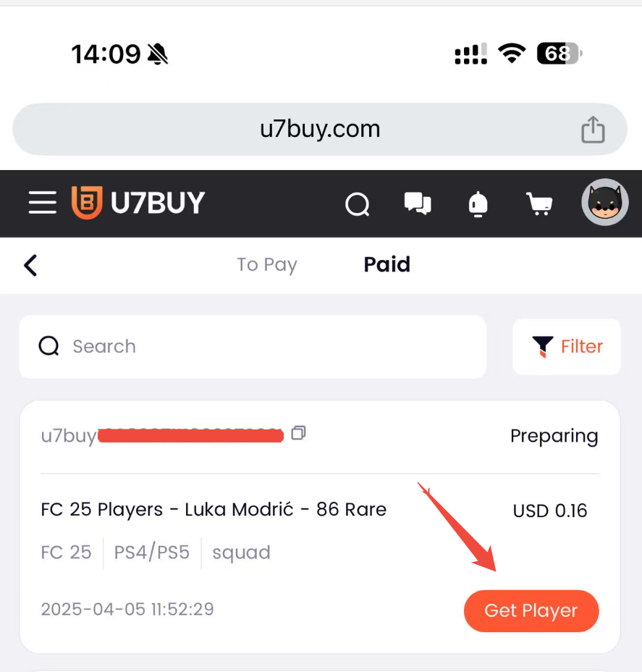Click the U7BUY logo
Image resolution: width=642 pixels, height=672 pixels.
pos(138,203)
